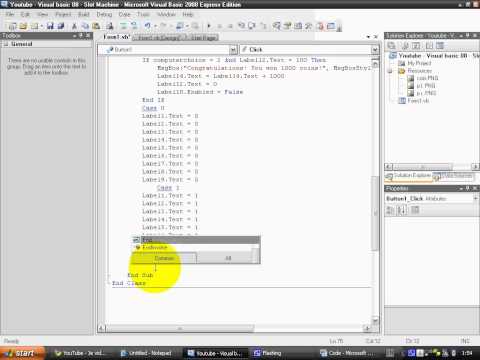
Task: Click the New Project toolbar icon
Action: 12,26
